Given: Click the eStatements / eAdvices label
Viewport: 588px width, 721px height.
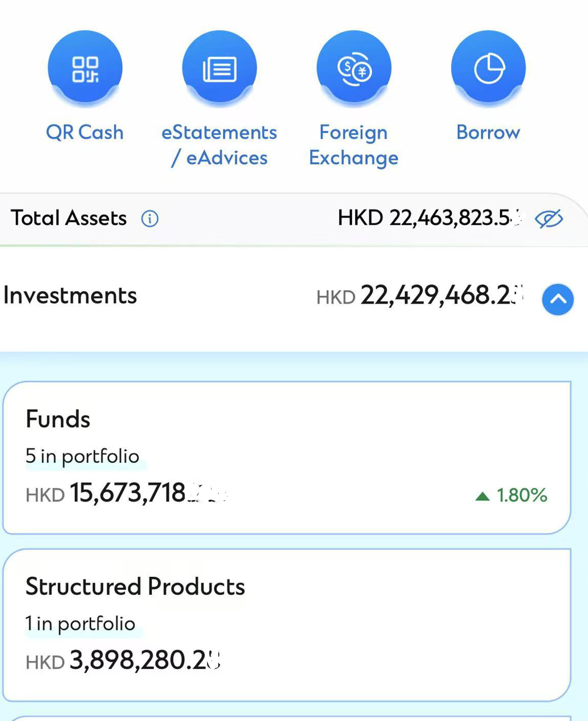Looking at the screenshot, I should coord(220,145).
